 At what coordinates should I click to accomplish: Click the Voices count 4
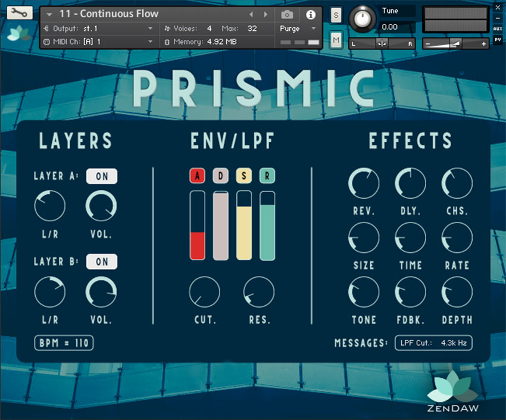(x=210, y=29)
